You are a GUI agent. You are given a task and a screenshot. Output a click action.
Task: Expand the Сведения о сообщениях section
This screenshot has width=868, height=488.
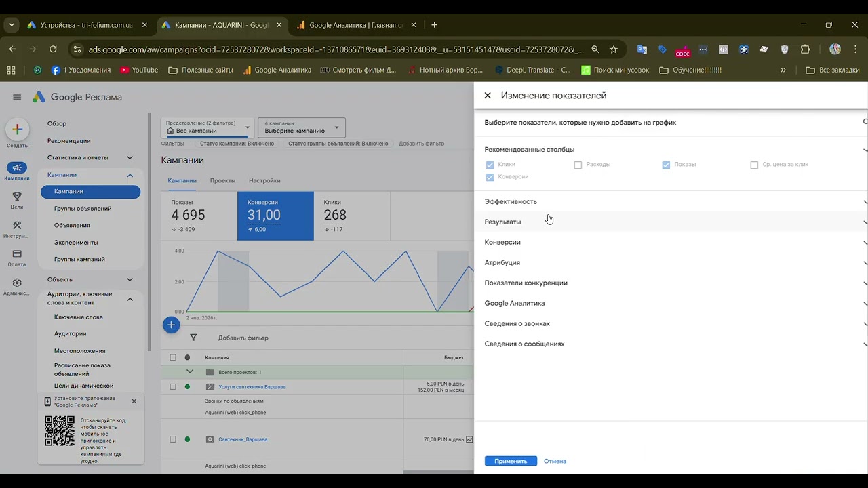[x=671, y=344]
